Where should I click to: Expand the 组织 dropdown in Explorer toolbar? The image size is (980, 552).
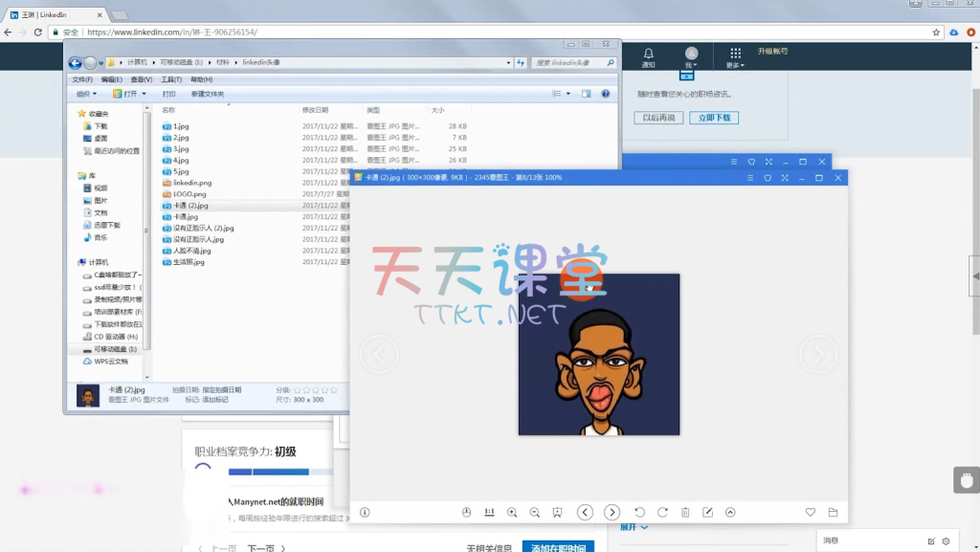pos(86,94)
